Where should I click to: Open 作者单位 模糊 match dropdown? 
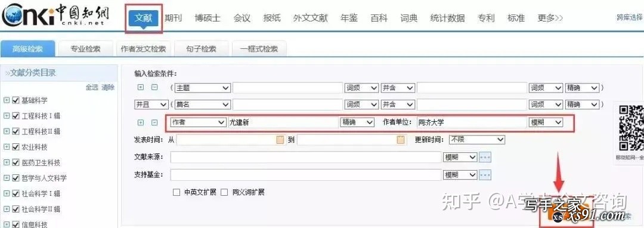(x=546, y=122)
